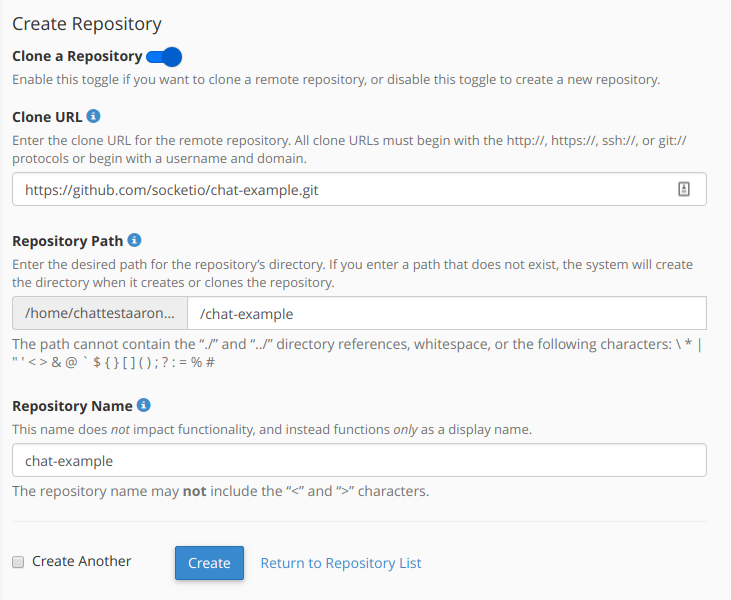This screenshot has width=731, height=600.
Task: Click the /home/chattestaaron… path prefix box
Action: coord(100,313)
